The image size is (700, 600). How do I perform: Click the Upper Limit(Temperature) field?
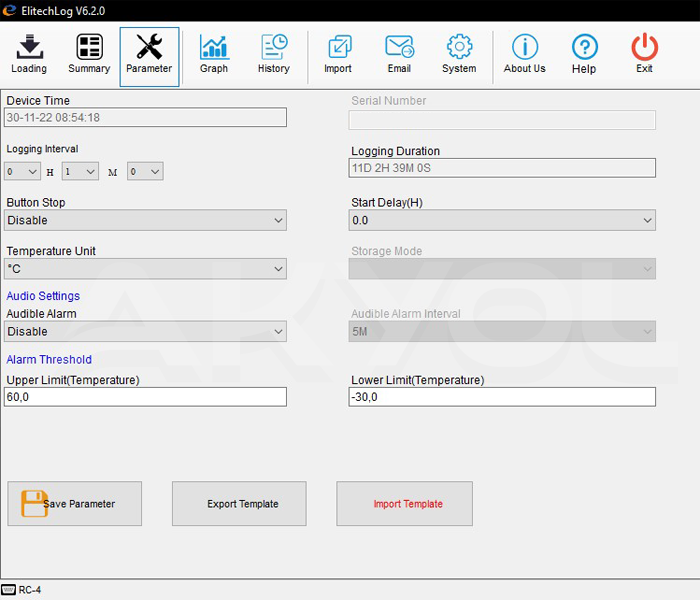click(145, 397)
